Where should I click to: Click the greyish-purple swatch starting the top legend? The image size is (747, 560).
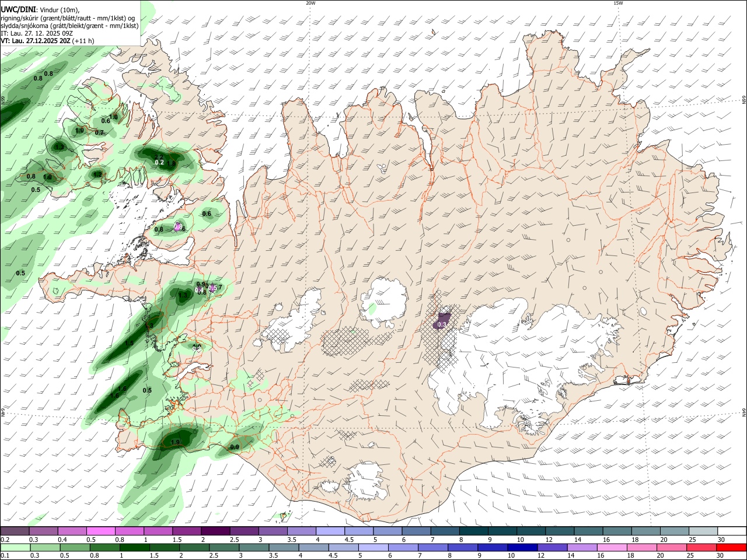[x=15, y=531]
